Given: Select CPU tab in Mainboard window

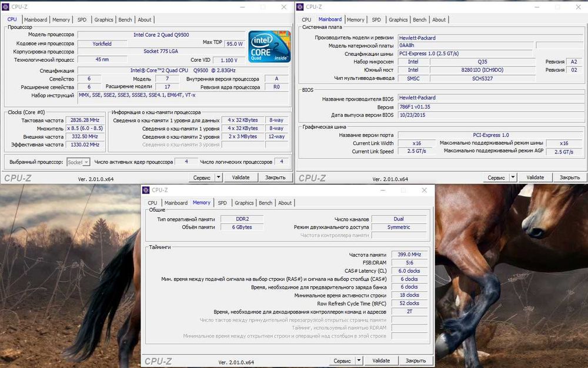Looking at the screenshot, I should coord(306,19).
